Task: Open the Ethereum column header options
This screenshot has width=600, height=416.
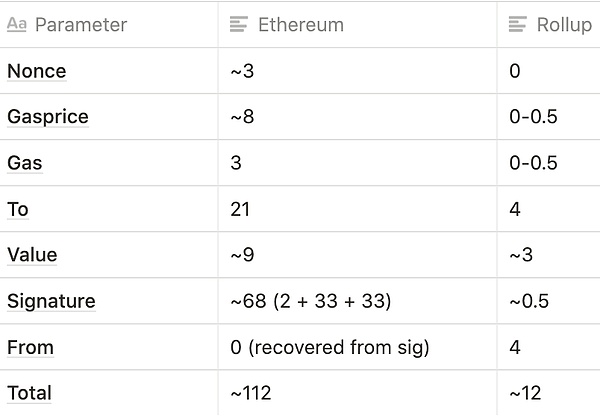Action: (301, 25)
